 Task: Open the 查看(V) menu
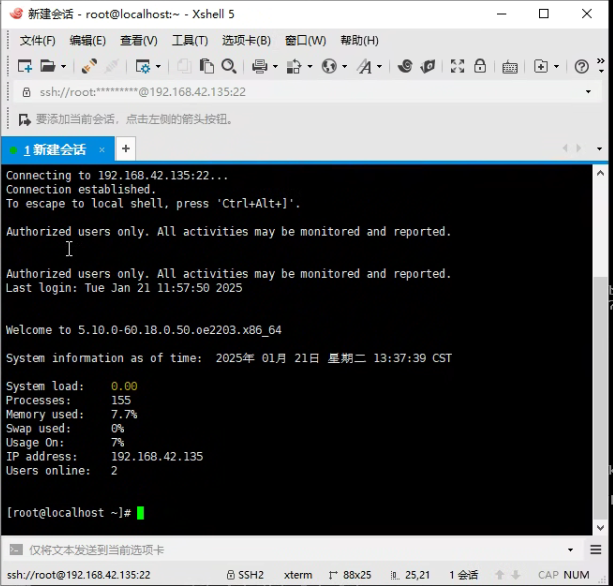tap(139, 41)
